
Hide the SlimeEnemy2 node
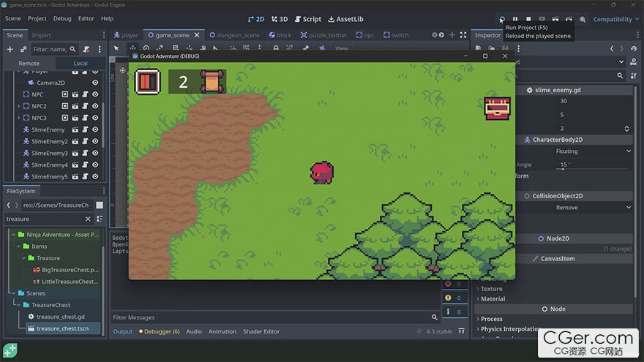tap(95, 141)
